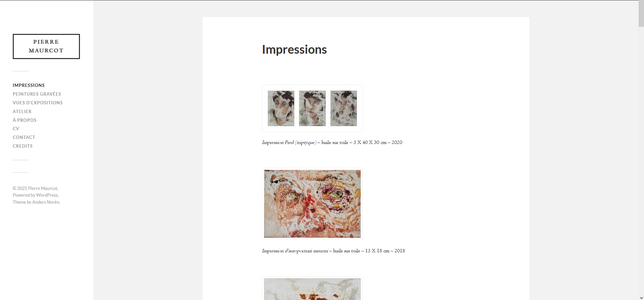Open the autoportrait meurtri painting image
Image resolution: width=644 pixels, height=300 pixels.
312,204
